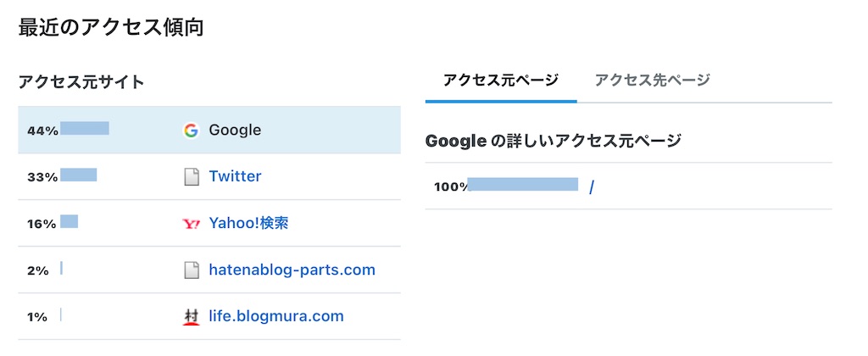868x356 pixels.
Task: Click the 最近のアクセス傾向 heading
Action: [111, 27]
